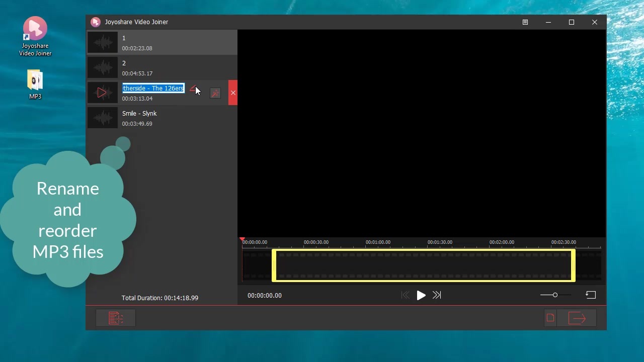
Task: Click the convert/export arrow button
Action: (x=577, y=318)
